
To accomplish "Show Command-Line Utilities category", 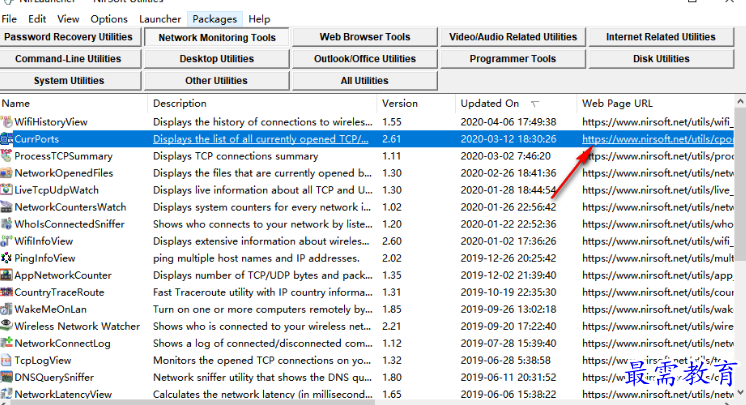I will [x=69, y=59].
